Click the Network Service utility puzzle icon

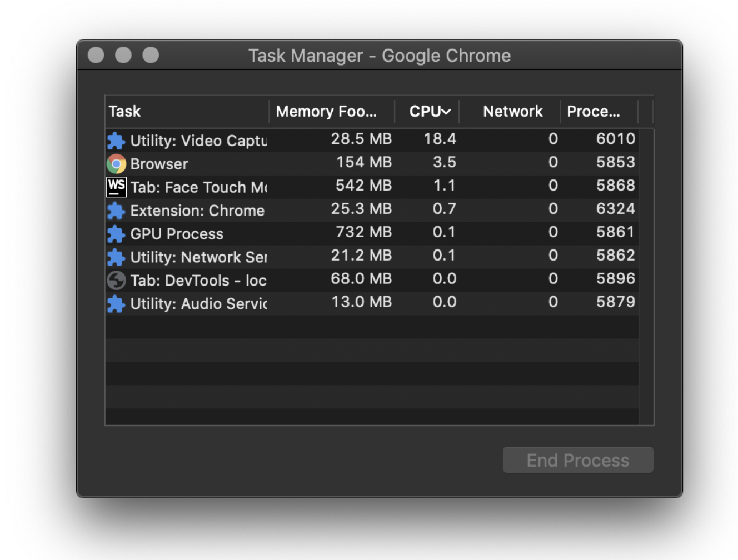116,257
